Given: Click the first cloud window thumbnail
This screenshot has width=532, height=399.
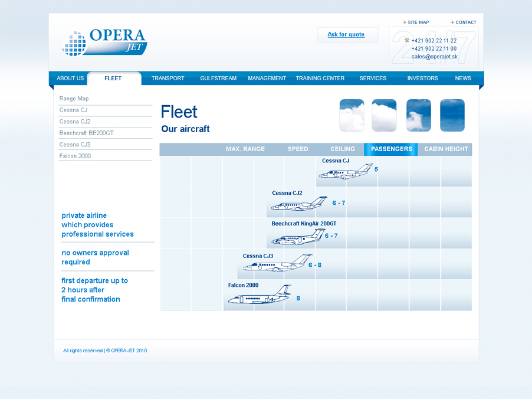Looking at the screenshot, I should [x=352, y=116].
